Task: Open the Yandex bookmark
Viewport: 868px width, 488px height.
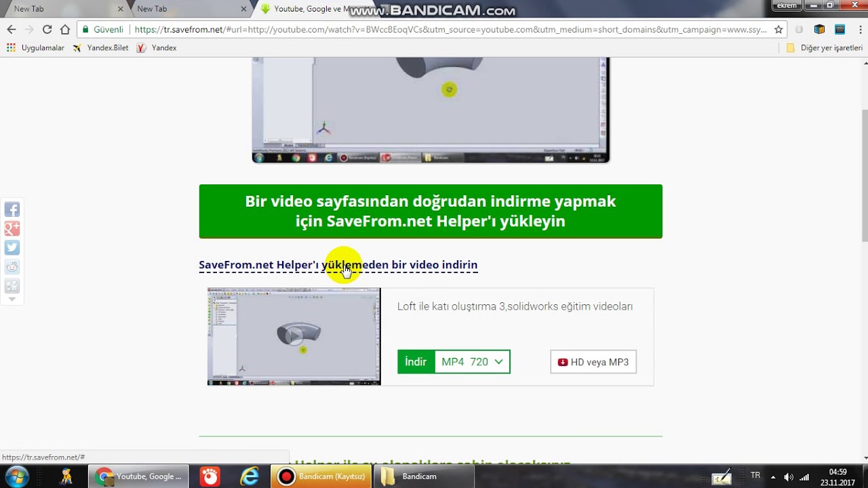Action: point(157,48)
